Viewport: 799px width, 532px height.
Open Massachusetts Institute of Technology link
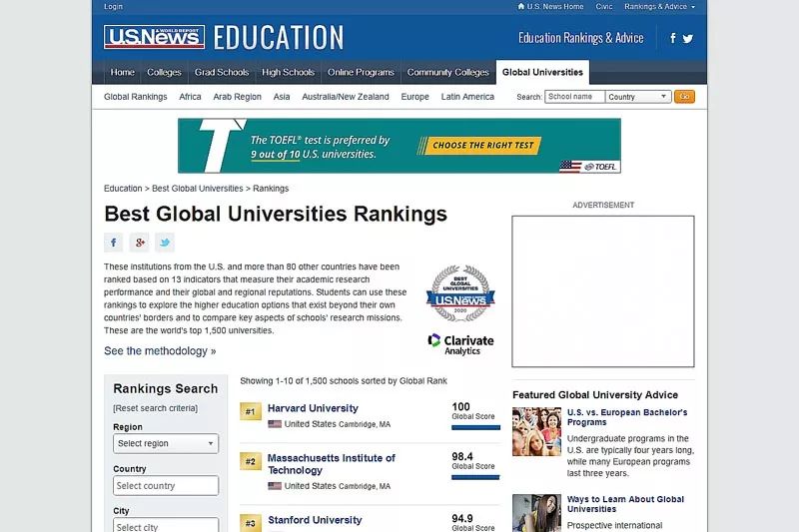(x=332, y=464)
